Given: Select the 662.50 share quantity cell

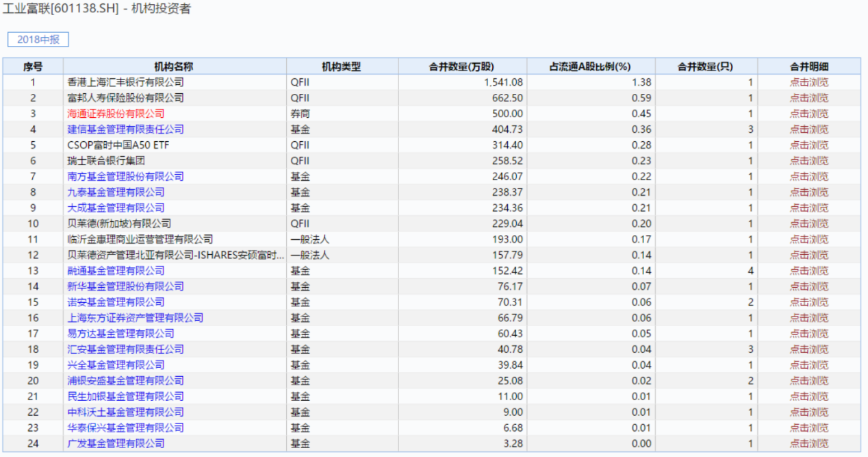Looking at the screenshot, I should coord(461,98).
